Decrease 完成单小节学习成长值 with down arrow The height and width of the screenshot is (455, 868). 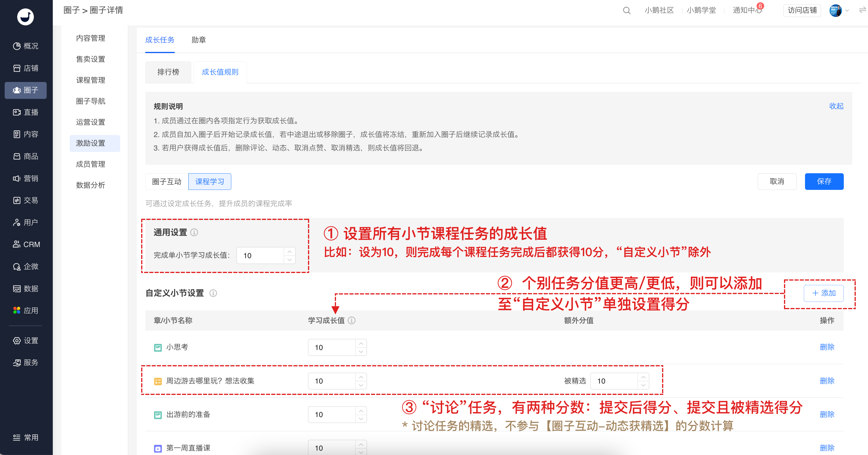289,260
